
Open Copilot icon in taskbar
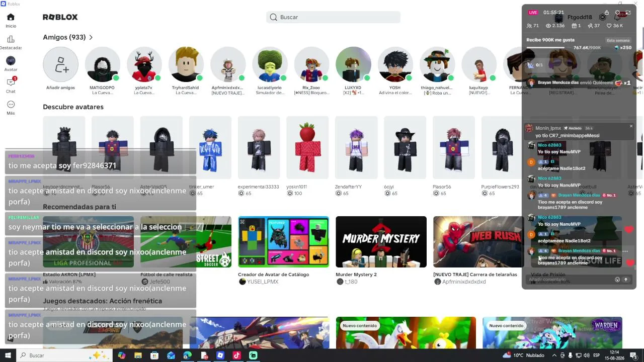point(121,355)
